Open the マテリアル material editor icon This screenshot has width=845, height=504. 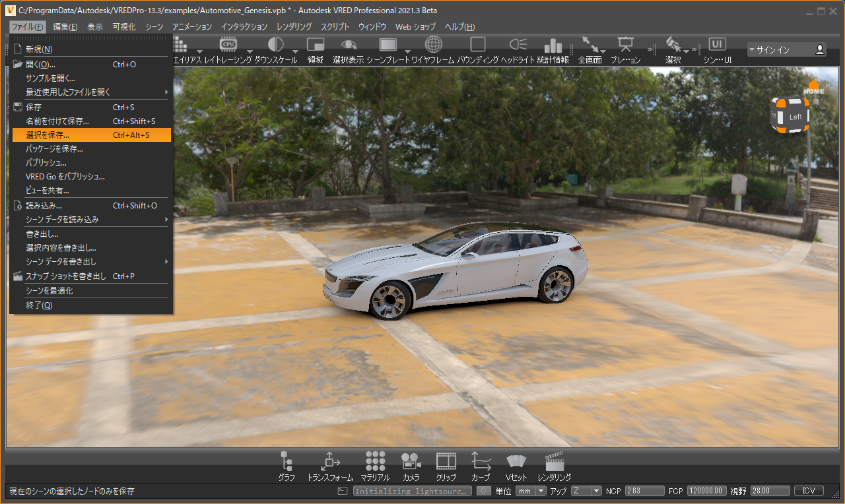(x=375, y=461)
